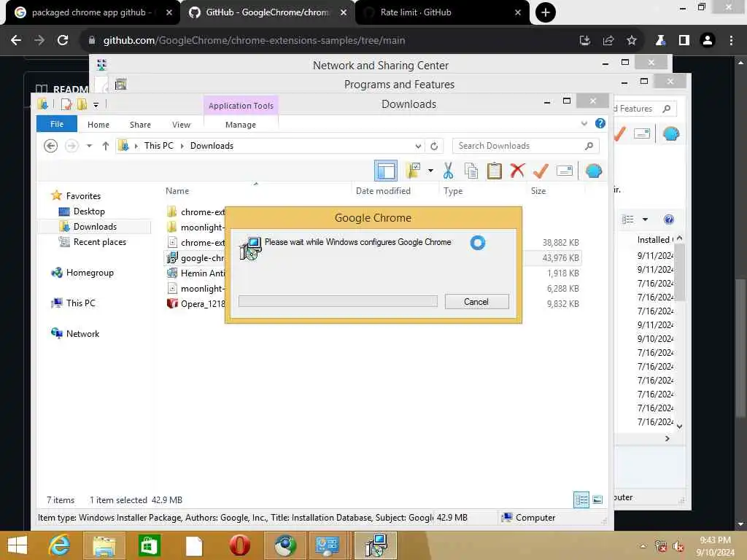Open the Chrome profile avatar icon

point(708,41)
